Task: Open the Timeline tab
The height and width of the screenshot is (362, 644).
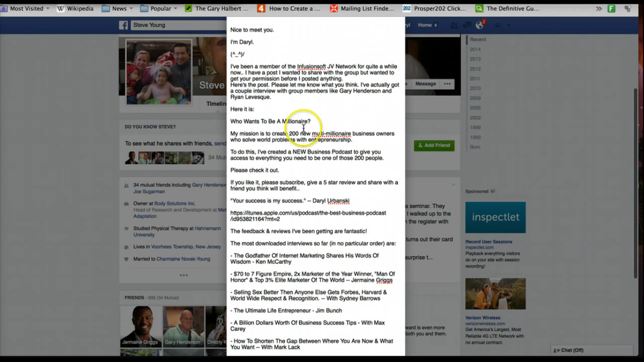Action: [216, 104]
